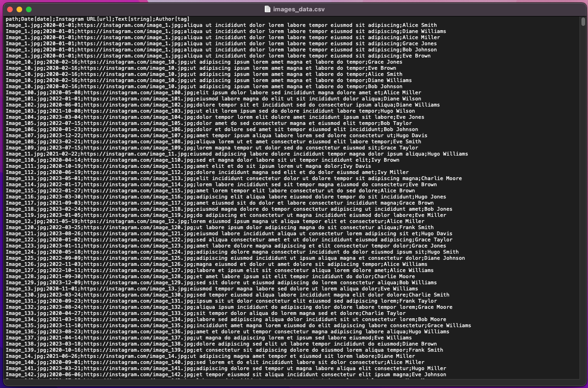The image size is (588, 388).
Task: Click the images_data.csv window title
Action: coord(299,9)
